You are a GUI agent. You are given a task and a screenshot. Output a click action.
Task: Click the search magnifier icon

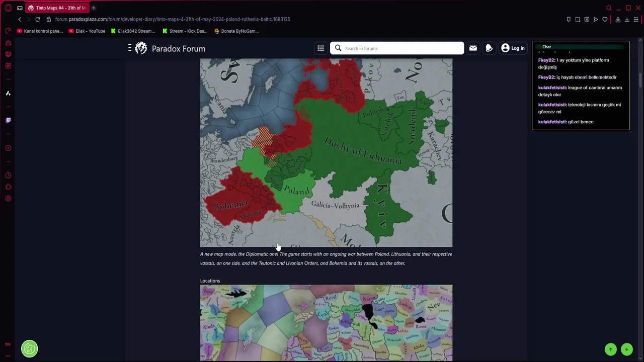[x=338, y=48]
